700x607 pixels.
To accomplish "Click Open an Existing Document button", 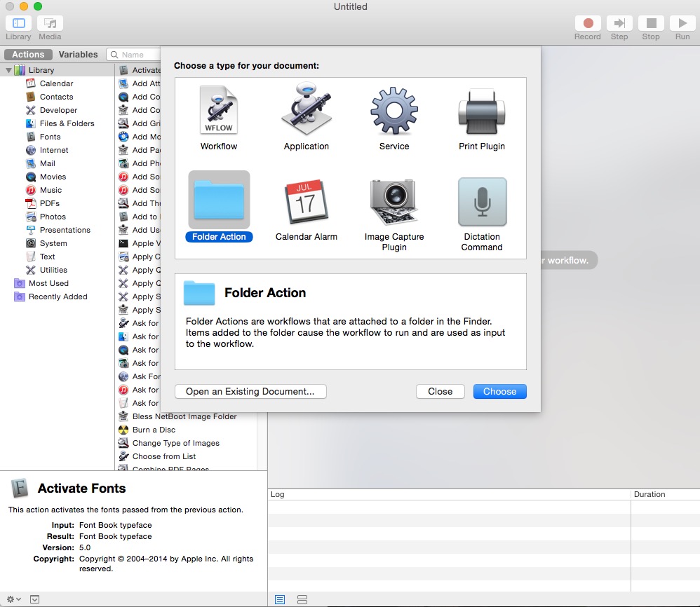I will click(250, 392).
